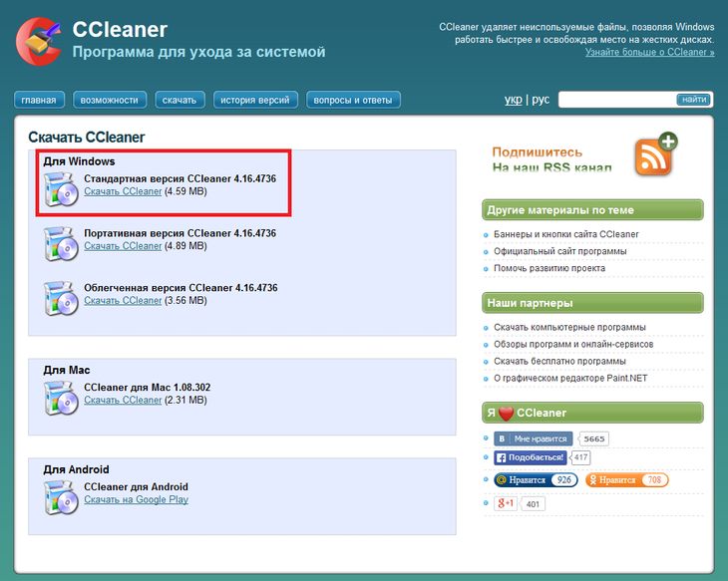Click the orange RSS feed icon

655,155
